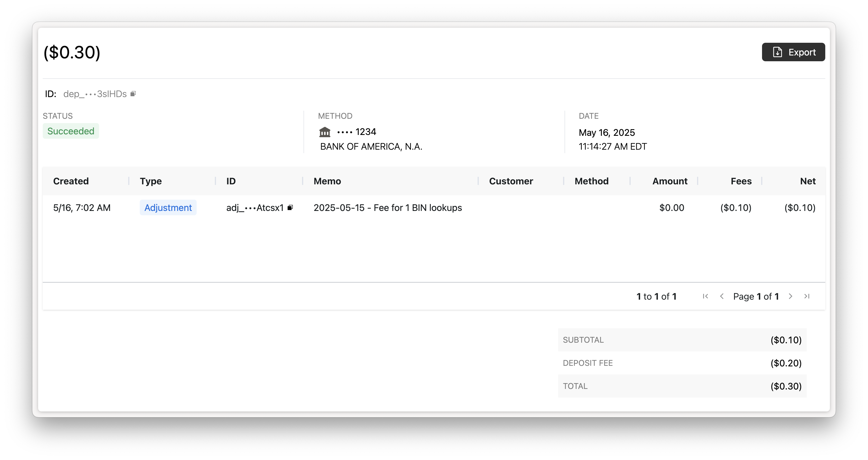Copy the deposit ID dep_...3slHDs
Viewport: 868px width, 460px height.
click(133, 94)
